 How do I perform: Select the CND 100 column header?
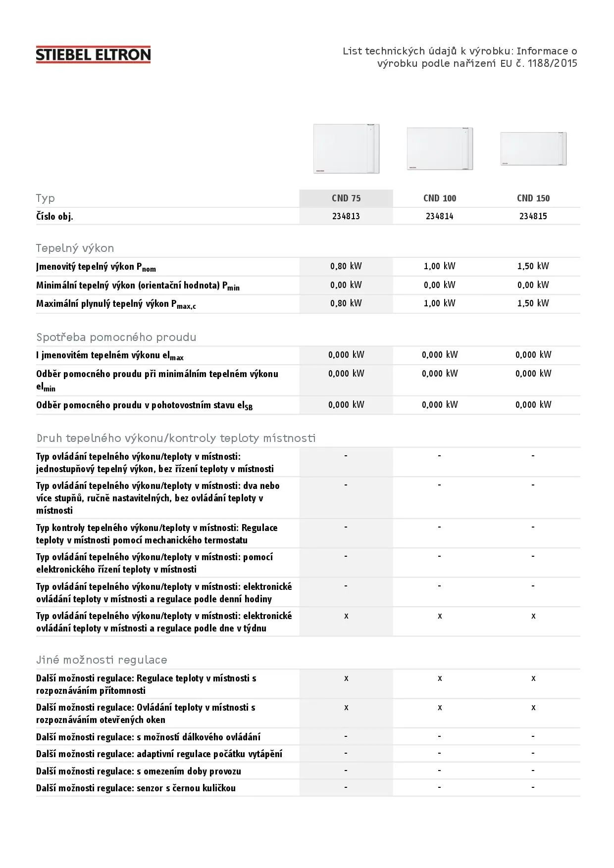tap(440, 198)
